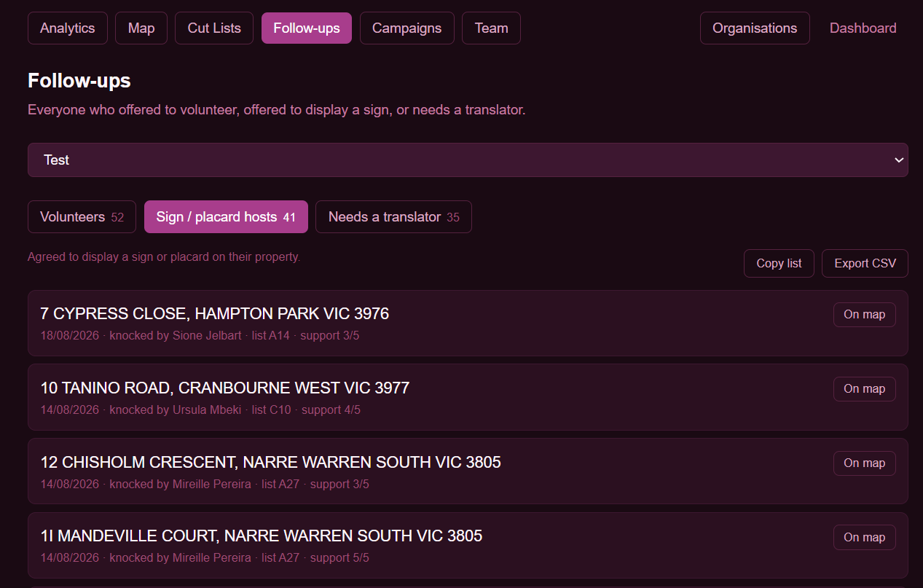Select 10 TANINO ROAD, CRANBOURNE WEST address
This screenshot has width=923, height=588.
click(225, 388)
